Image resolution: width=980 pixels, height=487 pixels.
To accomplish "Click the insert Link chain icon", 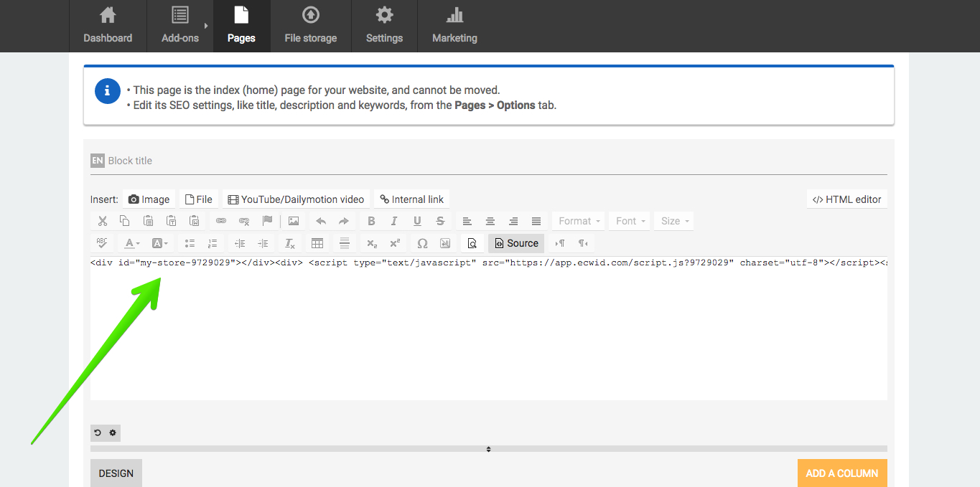I will [x=221, y=221].
